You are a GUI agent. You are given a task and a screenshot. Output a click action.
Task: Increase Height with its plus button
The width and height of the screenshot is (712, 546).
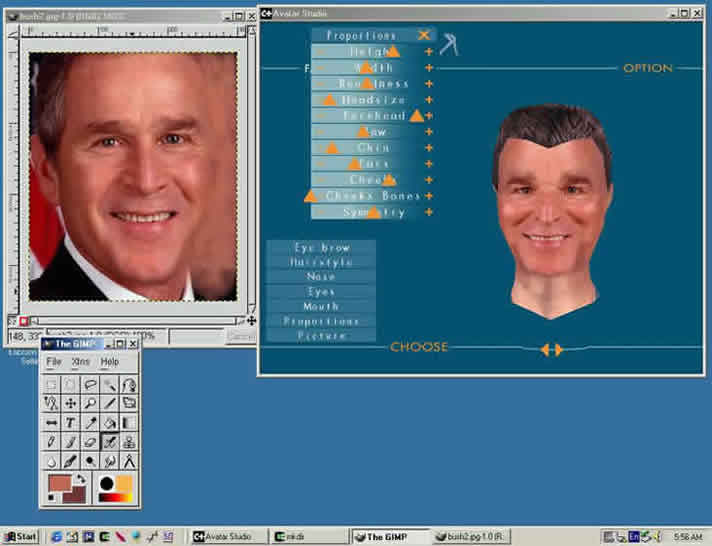click(429, 51)
